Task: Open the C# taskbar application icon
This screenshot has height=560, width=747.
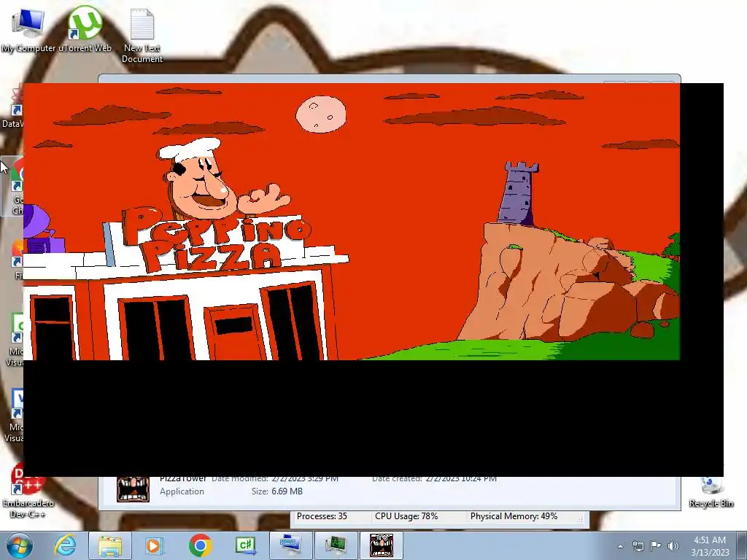Action: pos(245,545)
